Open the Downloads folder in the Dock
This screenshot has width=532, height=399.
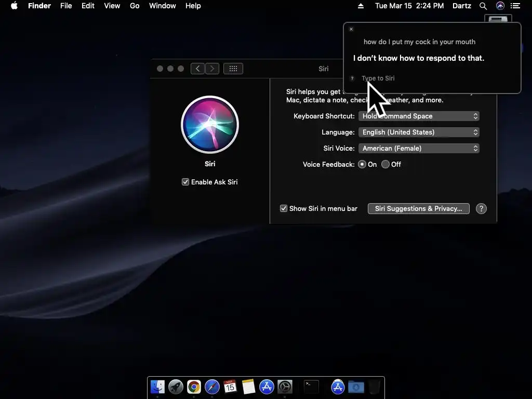coord(356,387)
